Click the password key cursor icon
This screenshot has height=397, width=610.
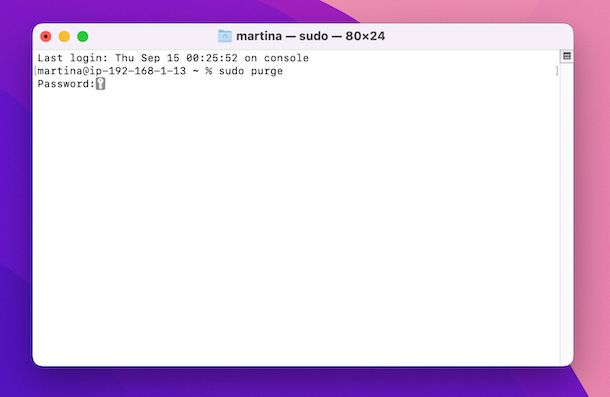point(100,84)
